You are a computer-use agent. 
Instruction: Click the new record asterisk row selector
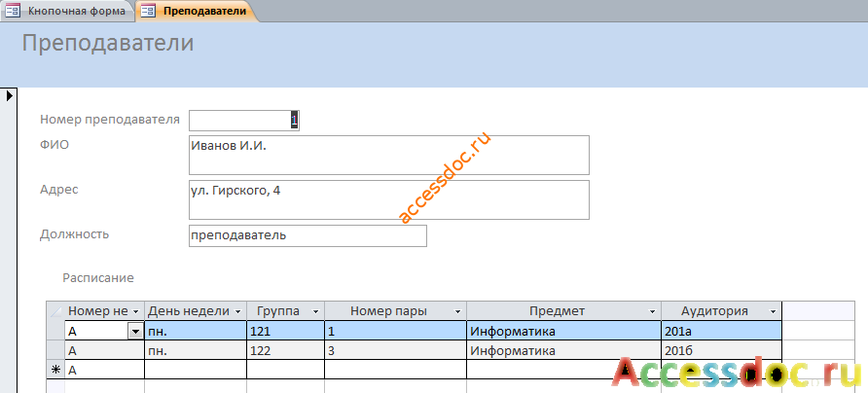coord(55,371)
